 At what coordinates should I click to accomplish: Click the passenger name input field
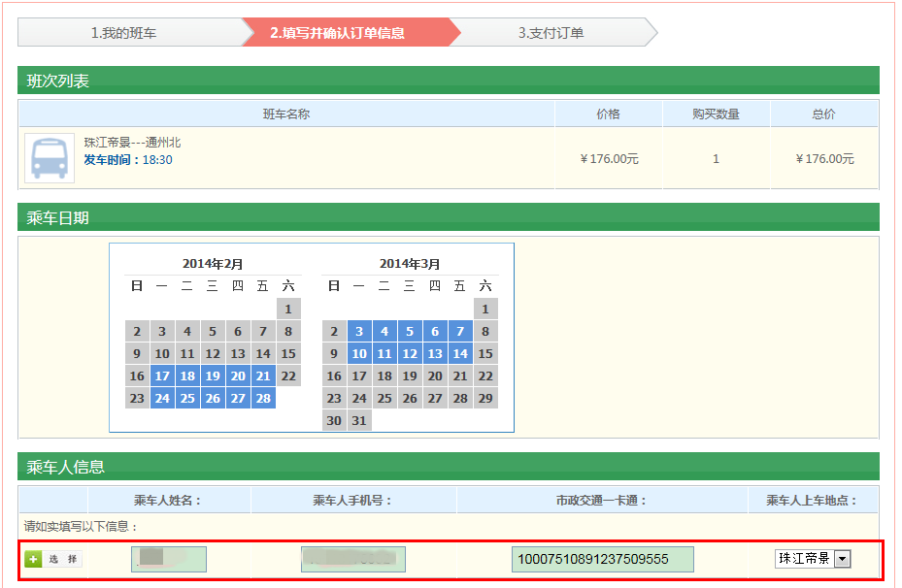169,559
